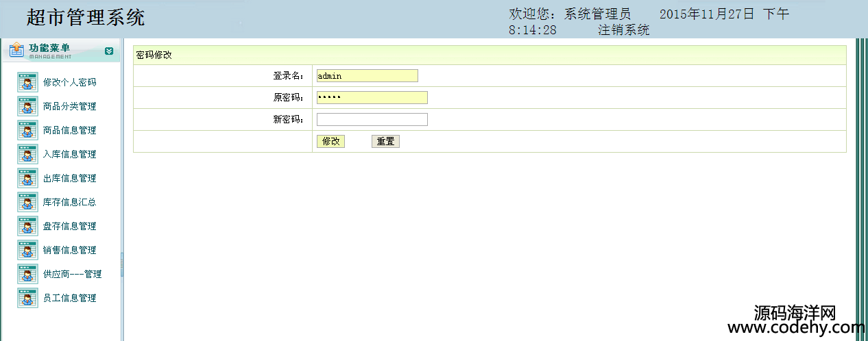Click the 功能菜单 header icon
The height and width of the screenshot is (341, 868).
[16, 51]
